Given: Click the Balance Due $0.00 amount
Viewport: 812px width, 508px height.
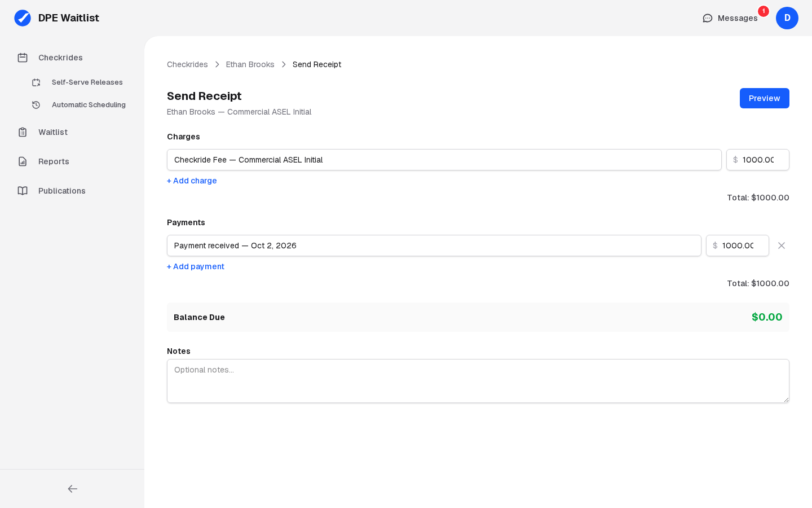Looking at the screenshot, I should click(767, 317).
